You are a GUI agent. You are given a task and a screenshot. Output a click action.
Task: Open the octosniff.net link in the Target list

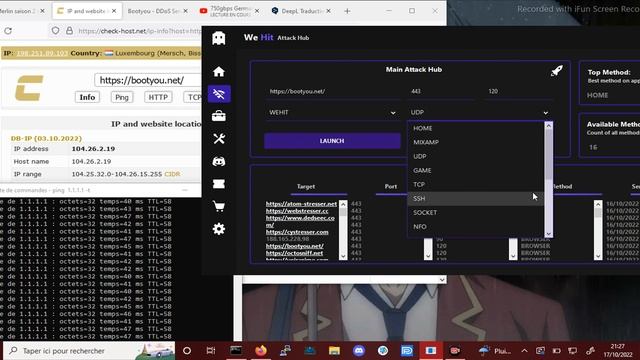click(x=294, y=253)
